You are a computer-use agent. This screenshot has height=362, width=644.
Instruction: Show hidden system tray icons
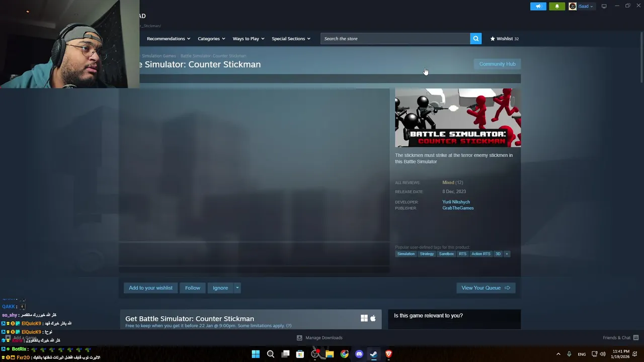(558, 354)
